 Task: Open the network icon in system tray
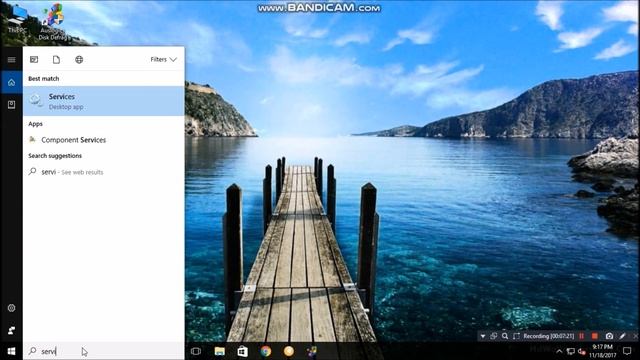point(571,351)
